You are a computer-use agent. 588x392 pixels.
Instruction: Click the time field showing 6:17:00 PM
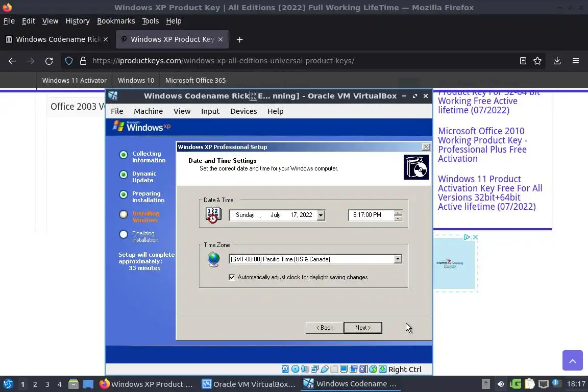[371, 215]
